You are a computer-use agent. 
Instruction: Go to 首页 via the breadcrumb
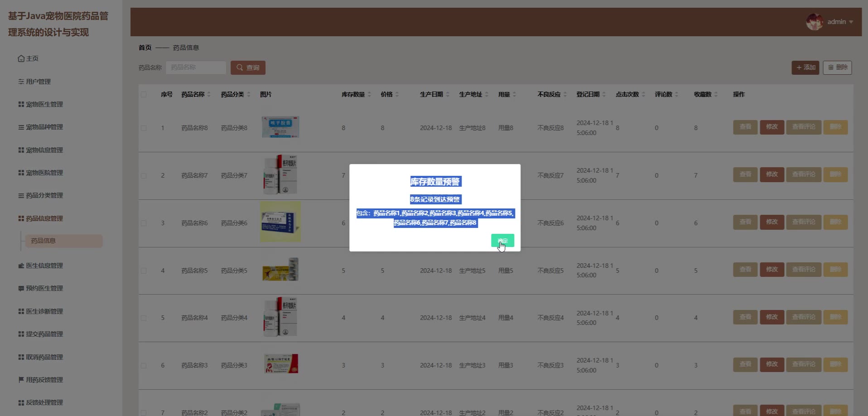145,48
